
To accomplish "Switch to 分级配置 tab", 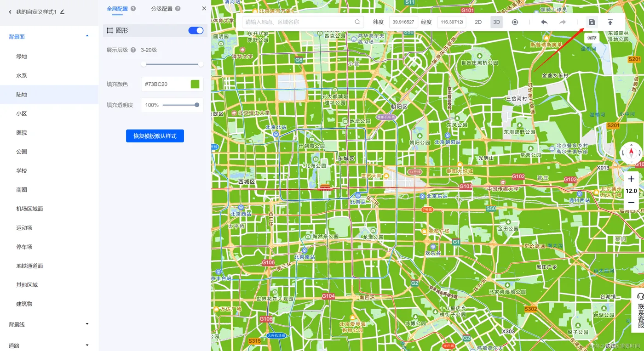I will pyautogui.click(x=162, y=9).
